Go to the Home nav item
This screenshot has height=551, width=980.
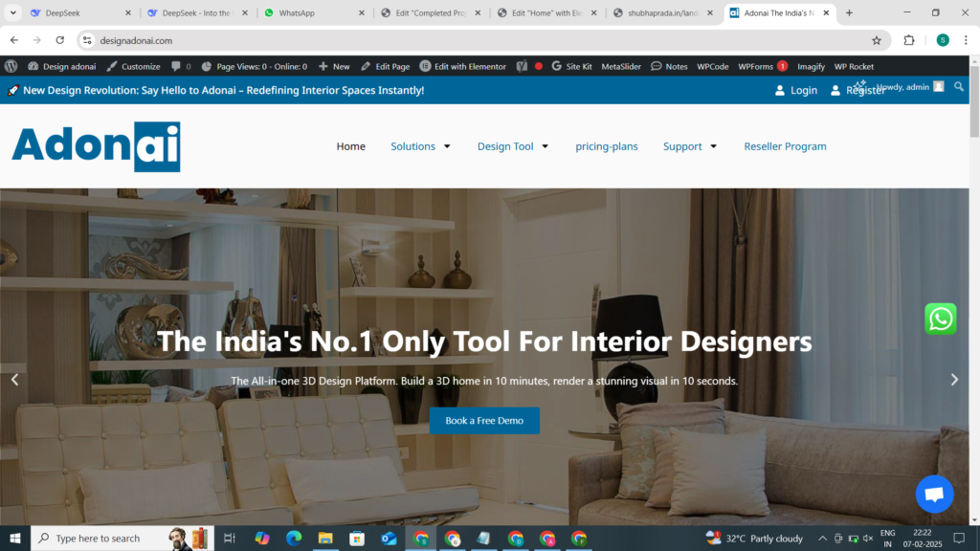[350, 146]
